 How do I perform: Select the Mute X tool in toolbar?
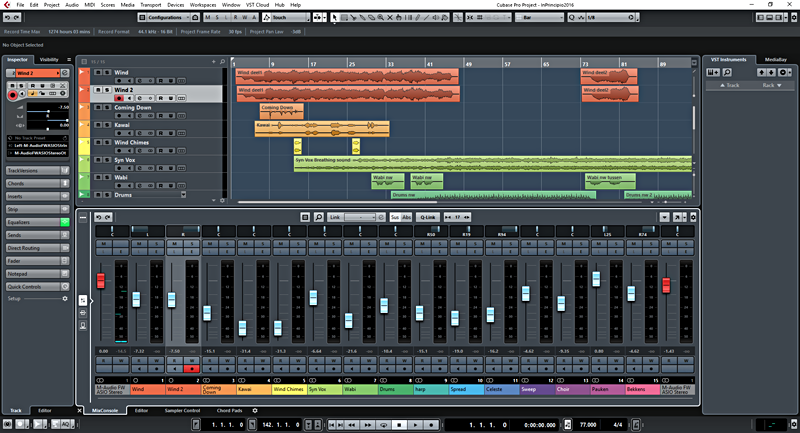tap(390, 17)
